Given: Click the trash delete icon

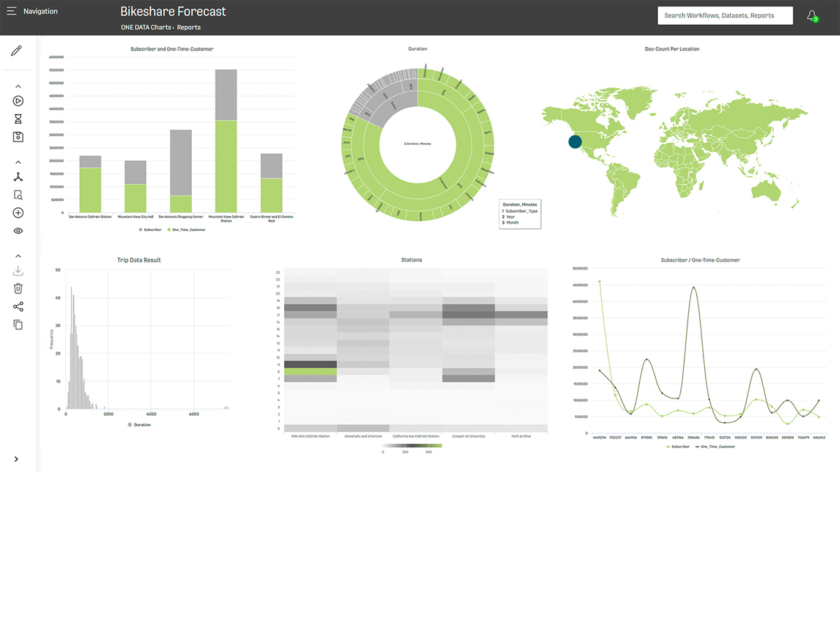Looking at the screenshot, I should pyautogui.click(x=18, y=288).
